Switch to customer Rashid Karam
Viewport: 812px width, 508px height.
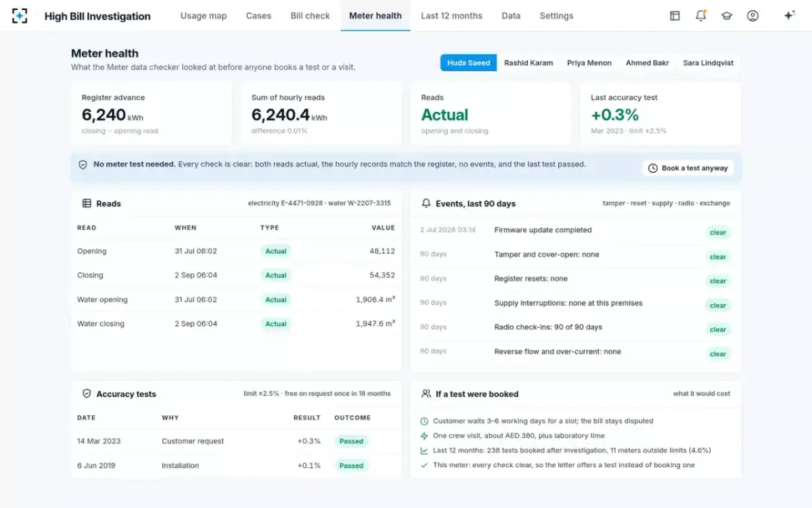(528, 63)
